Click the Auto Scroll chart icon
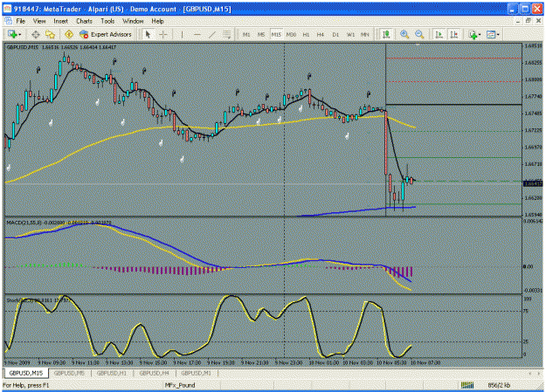 coord(439,34)
